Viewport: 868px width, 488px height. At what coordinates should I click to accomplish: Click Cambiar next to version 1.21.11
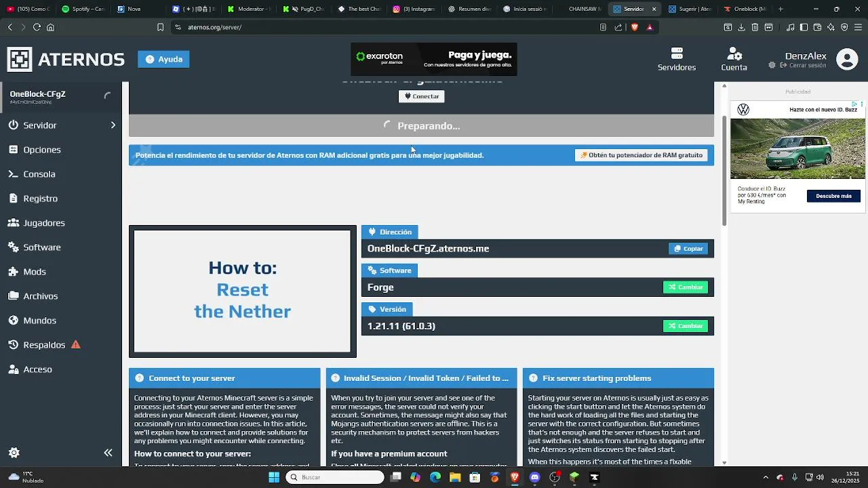(686, 326)
